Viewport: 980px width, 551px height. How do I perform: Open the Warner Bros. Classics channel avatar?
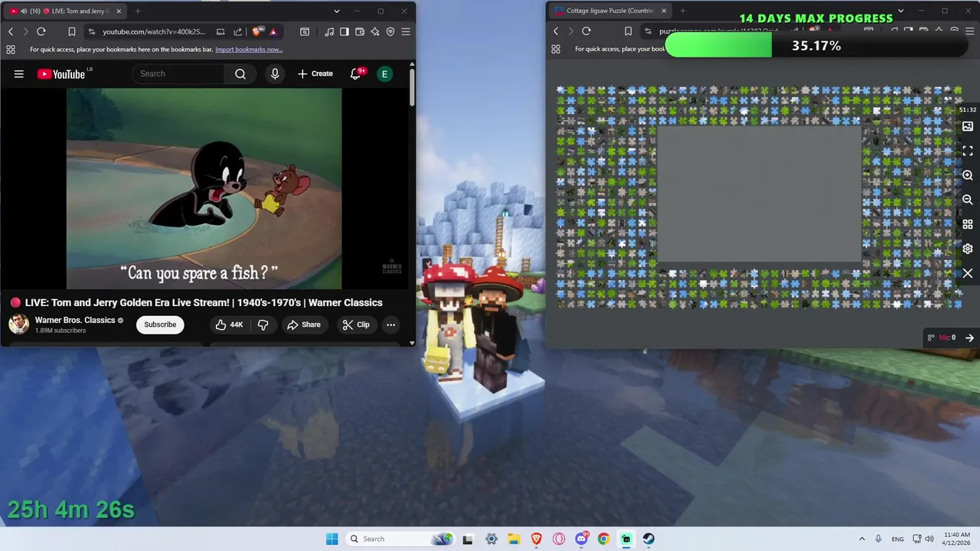point(18,324)
